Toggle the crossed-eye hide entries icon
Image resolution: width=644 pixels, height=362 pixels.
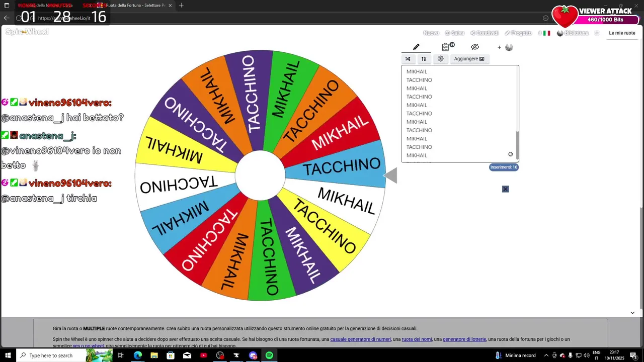pyautogui.click(x=475, y=47)
